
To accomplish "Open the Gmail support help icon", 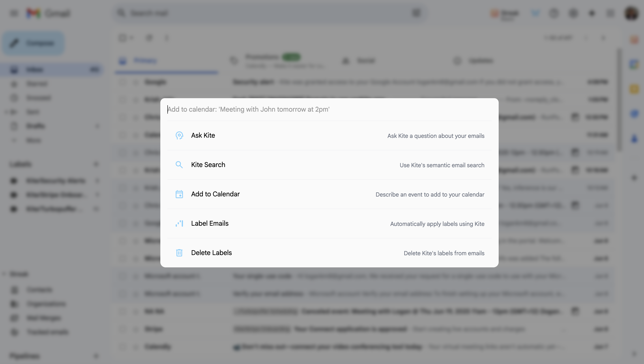I will [554, 13].
